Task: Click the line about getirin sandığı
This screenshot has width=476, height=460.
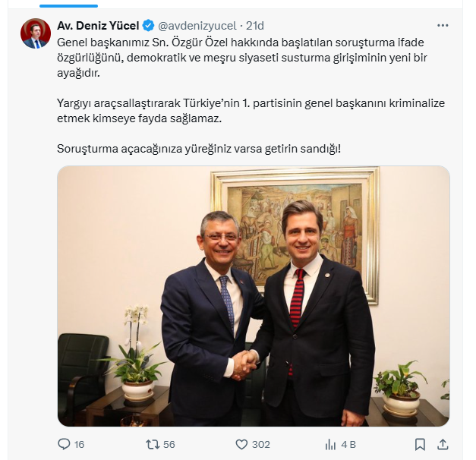Action: tap(199, 149)
